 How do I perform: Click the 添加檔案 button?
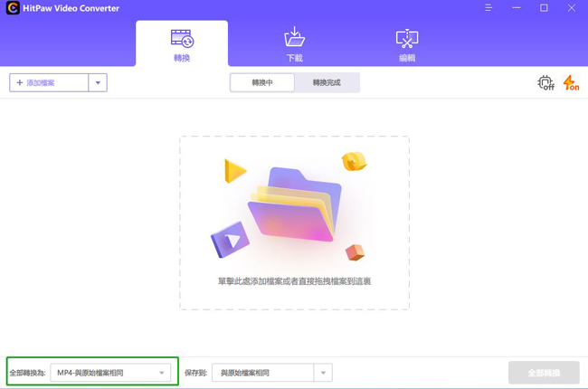[x=49, y=83]
